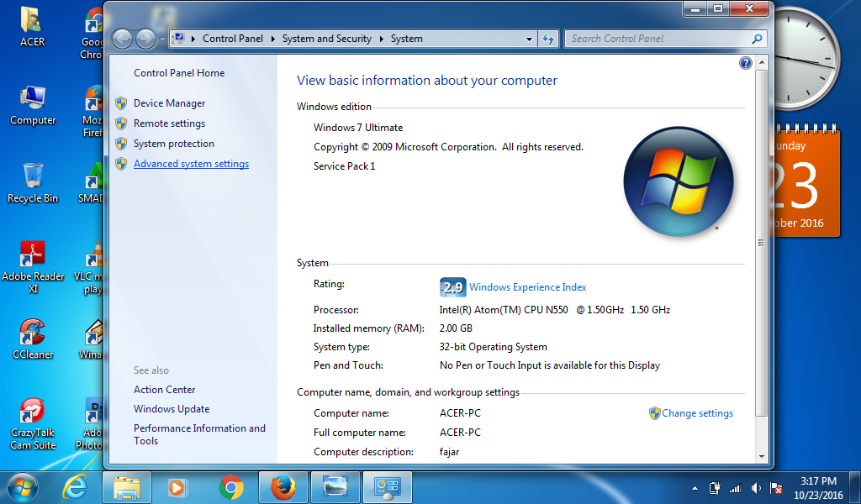
Task: Click the shield icon next to Change settings
Action: pyautogui.click(x=654, y=413)
